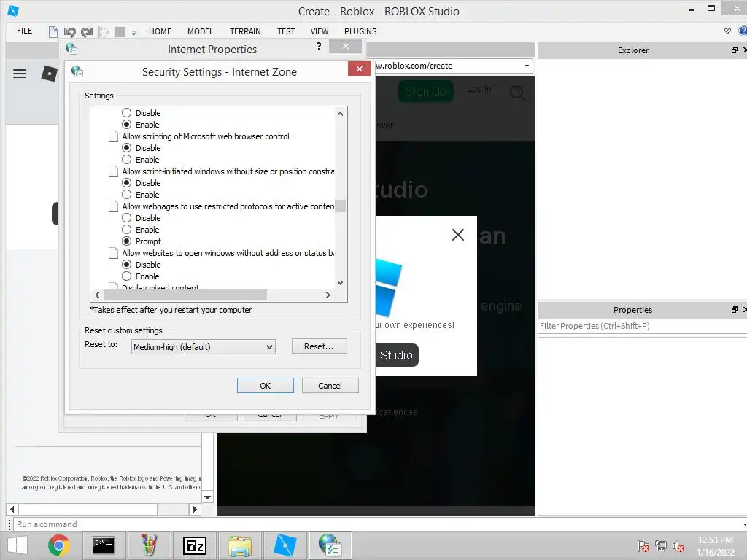
Task: Click settings list scroll down arrow
Action: point(340,282)
